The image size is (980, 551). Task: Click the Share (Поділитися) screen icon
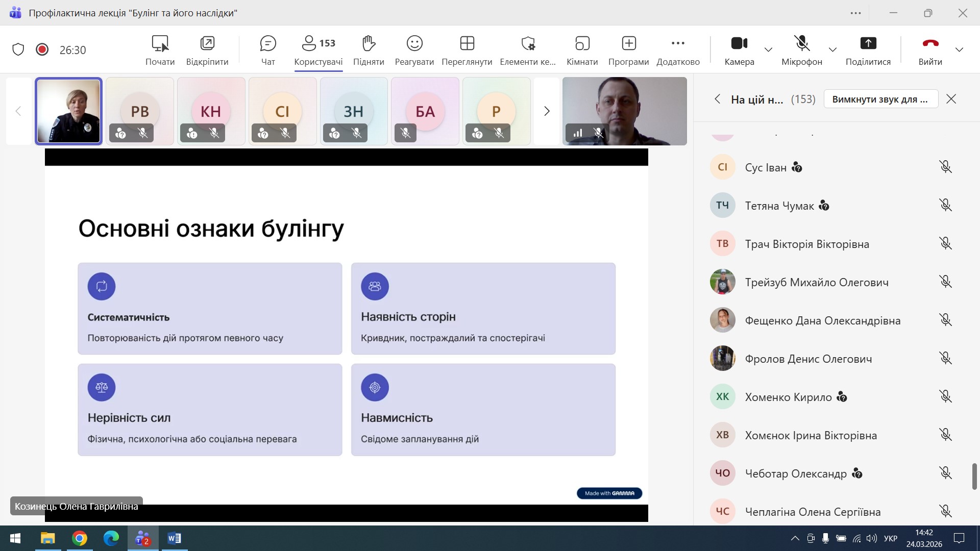(868, 44)
